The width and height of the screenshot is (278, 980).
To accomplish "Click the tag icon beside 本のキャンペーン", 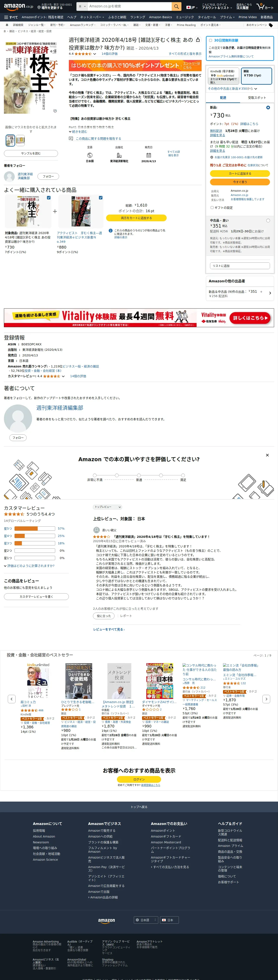I will 271,25.
